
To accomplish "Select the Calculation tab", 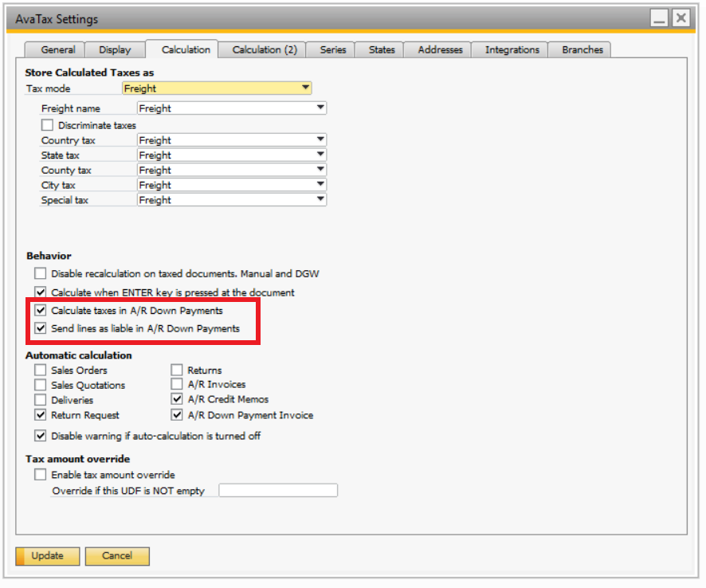I will coord(182,49).
